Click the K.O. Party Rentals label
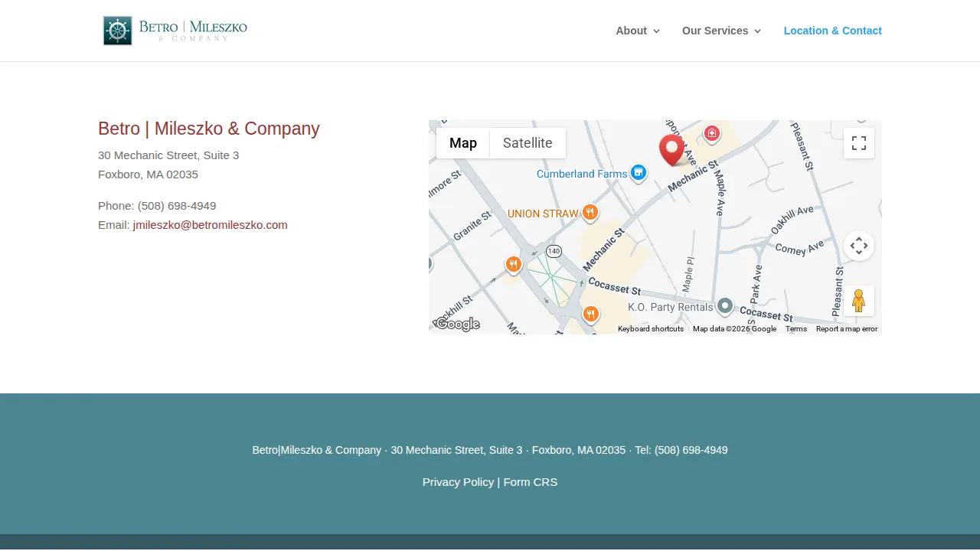This screenshot has width=980, height=551. click(x=671, y=307)
